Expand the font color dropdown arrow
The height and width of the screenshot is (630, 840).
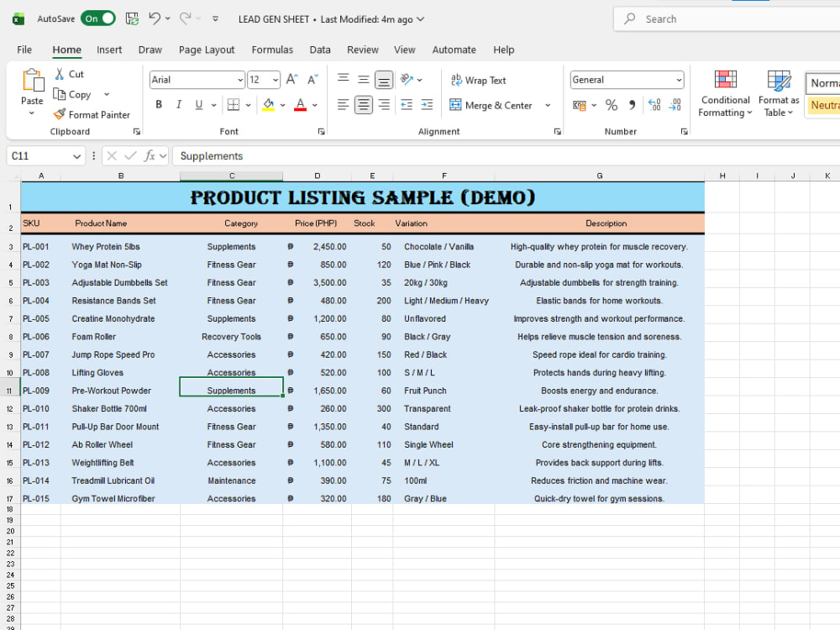click(314, 105)
